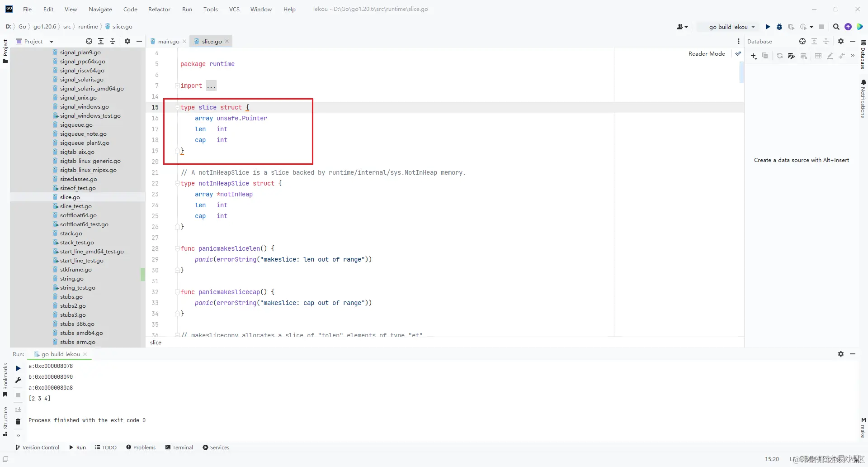868x467 pixels.
Task: Run with coverage icon
Action: click(x=791, y=27)
